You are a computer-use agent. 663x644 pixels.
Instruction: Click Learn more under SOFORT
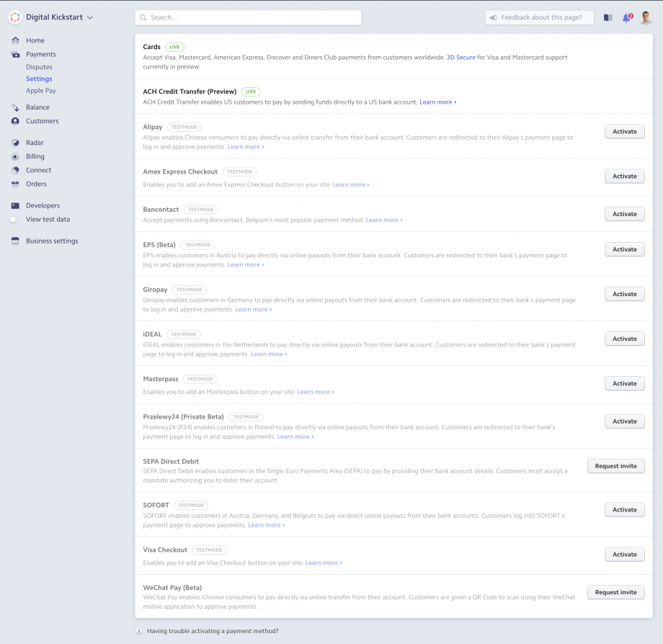(266, 525)
